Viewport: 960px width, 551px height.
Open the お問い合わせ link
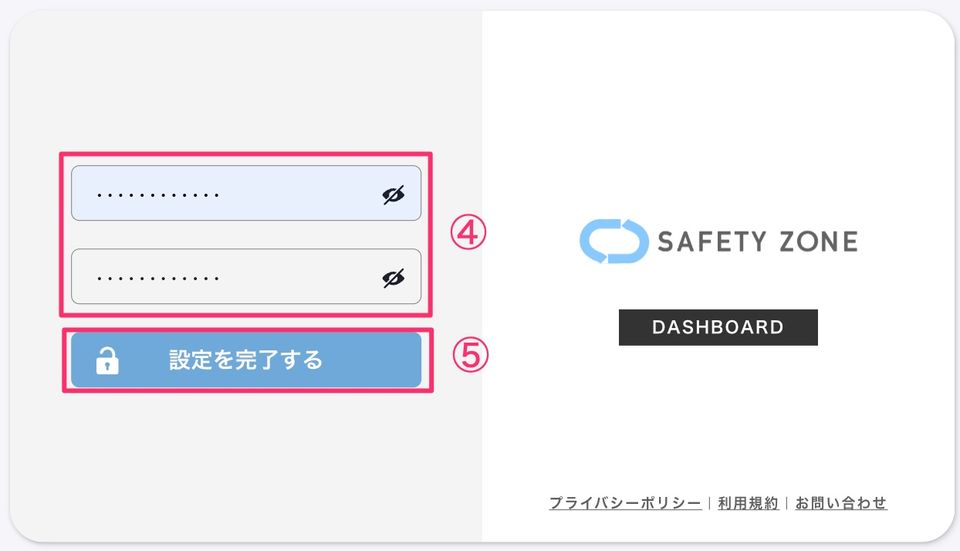pos(841,503)
